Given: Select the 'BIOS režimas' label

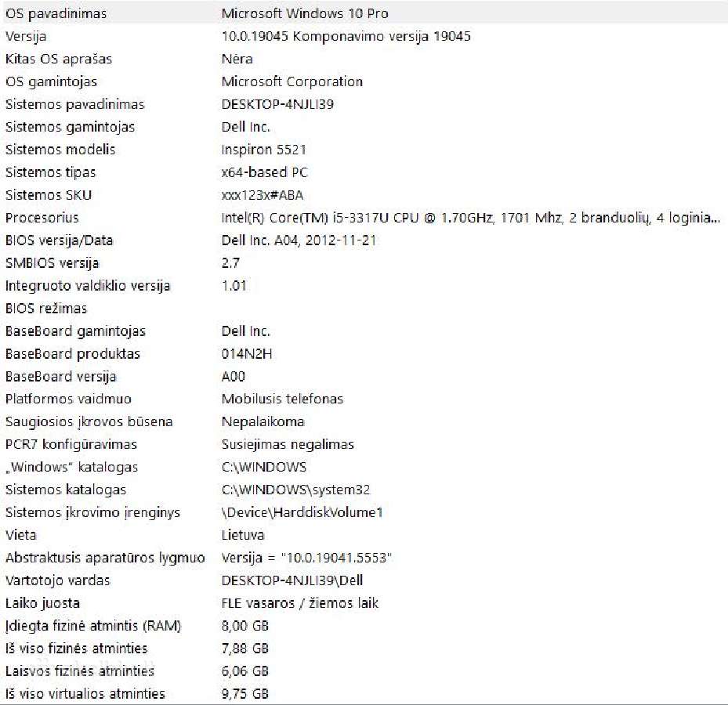Looking at the screenshot, I should [46, 309].
